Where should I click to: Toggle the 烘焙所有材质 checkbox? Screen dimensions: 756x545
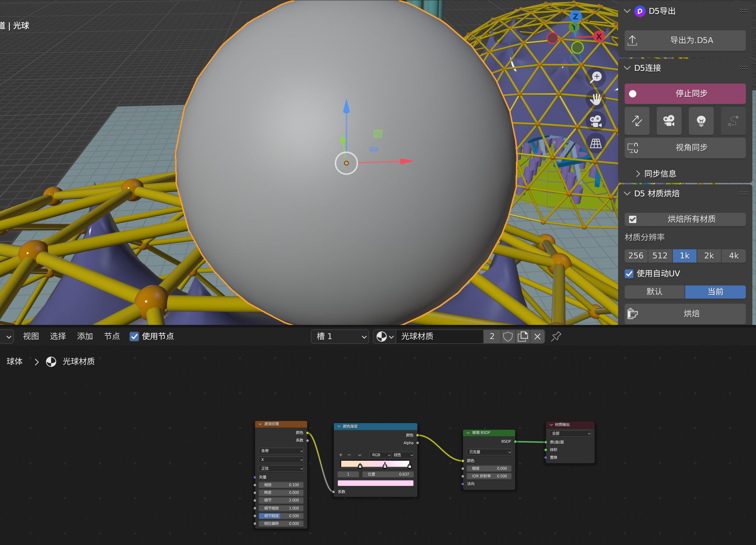pyautogui.click(x=633, y=219)
